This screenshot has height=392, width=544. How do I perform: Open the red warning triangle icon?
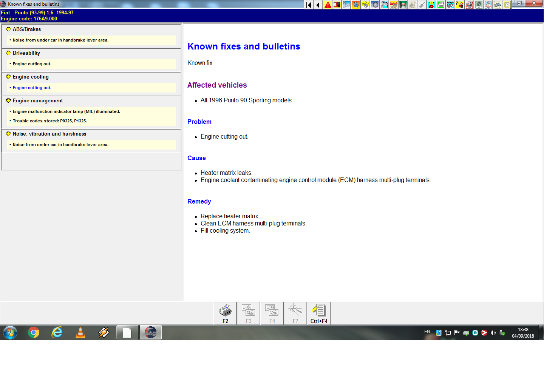(328, 5)
